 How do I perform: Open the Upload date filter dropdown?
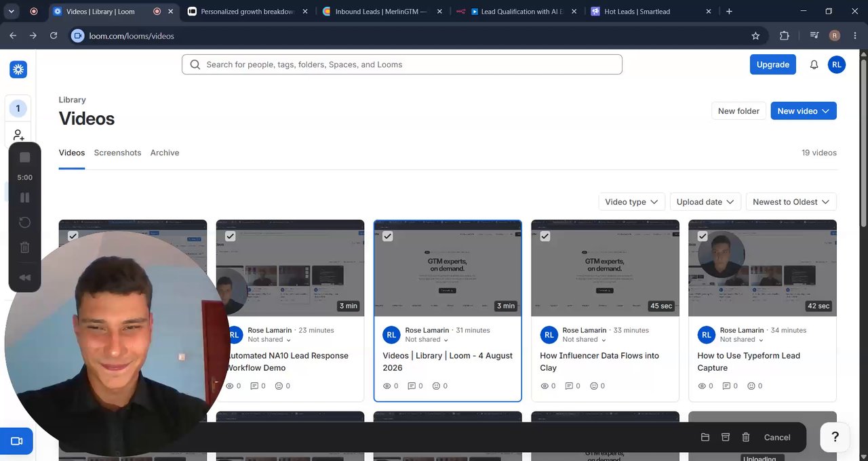tap(705, 202)
